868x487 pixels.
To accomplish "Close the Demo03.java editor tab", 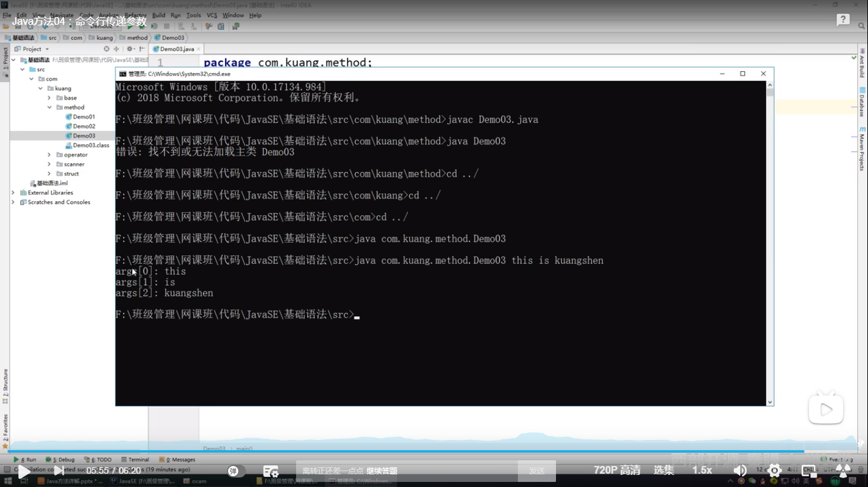I will (x=199, y=49).
